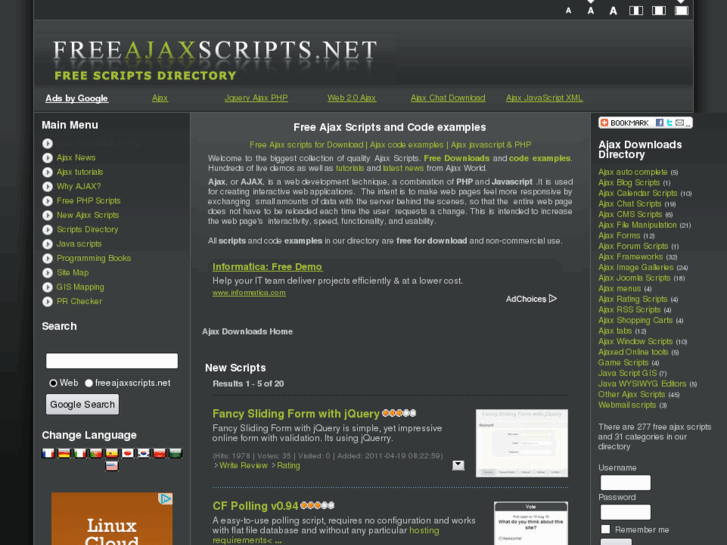
Task: Tick the Remember me checkbox
Action: (x=606, y=529)
